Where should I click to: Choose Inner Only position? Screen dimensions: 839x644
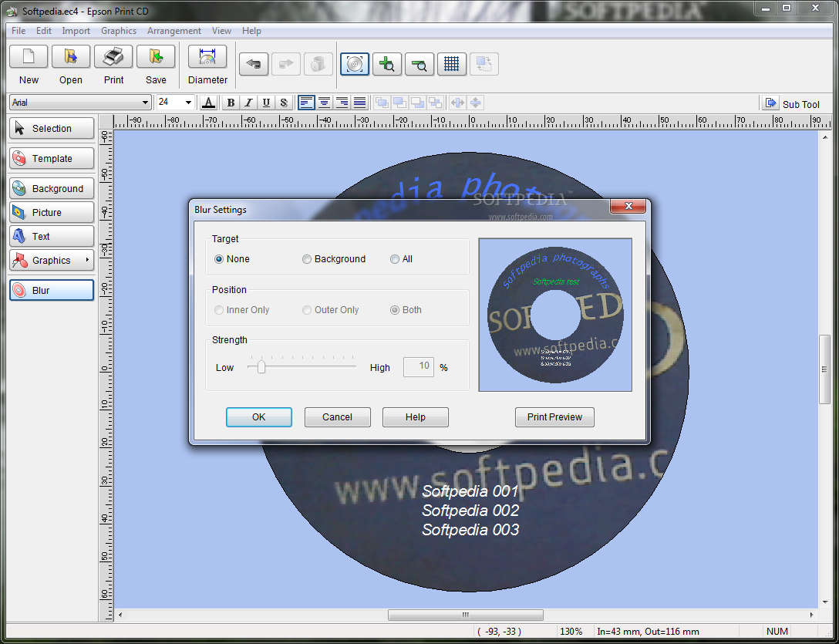coord(241,310)
